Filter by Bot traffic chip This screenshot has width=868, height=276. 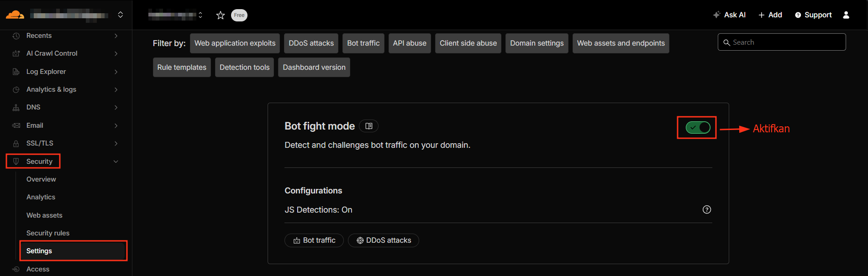pos(363,43)
